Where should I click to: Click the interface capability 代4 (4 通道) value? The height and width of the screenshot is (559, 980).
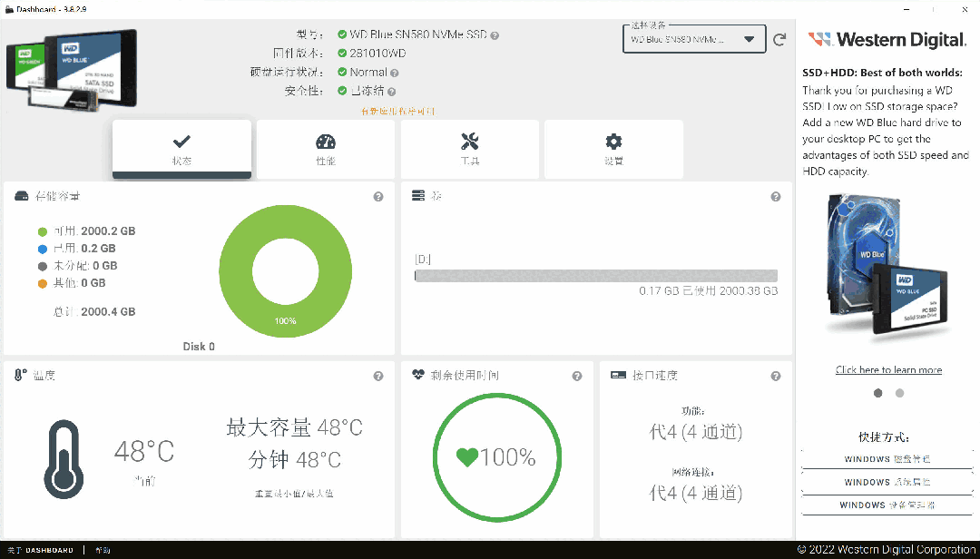pyautogui.click(x=696, y=431)
